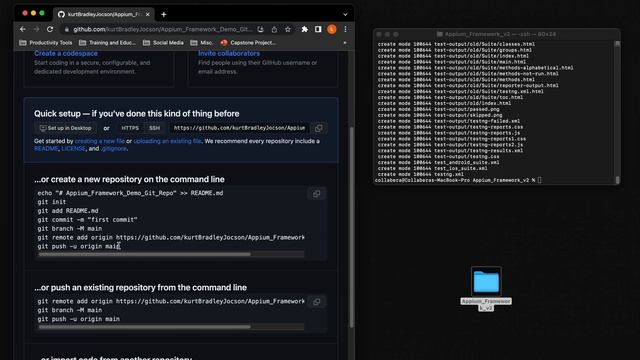640x360 pixels.
Task: Open Misc. bookmarks folder
Action: (x=202, y=42)
